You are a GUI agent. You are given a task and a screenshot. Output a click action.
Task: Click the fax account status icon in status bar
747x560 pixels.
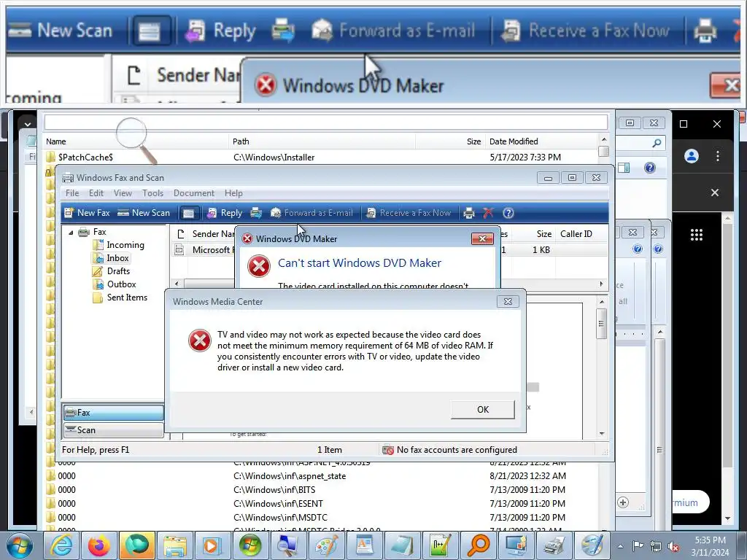point(388,450)
